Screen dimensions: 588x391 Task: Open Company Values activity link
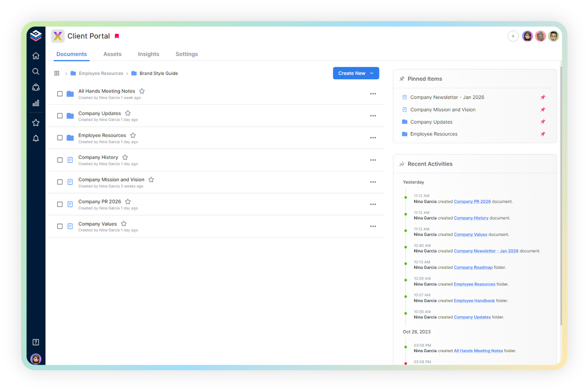point(470,235)
